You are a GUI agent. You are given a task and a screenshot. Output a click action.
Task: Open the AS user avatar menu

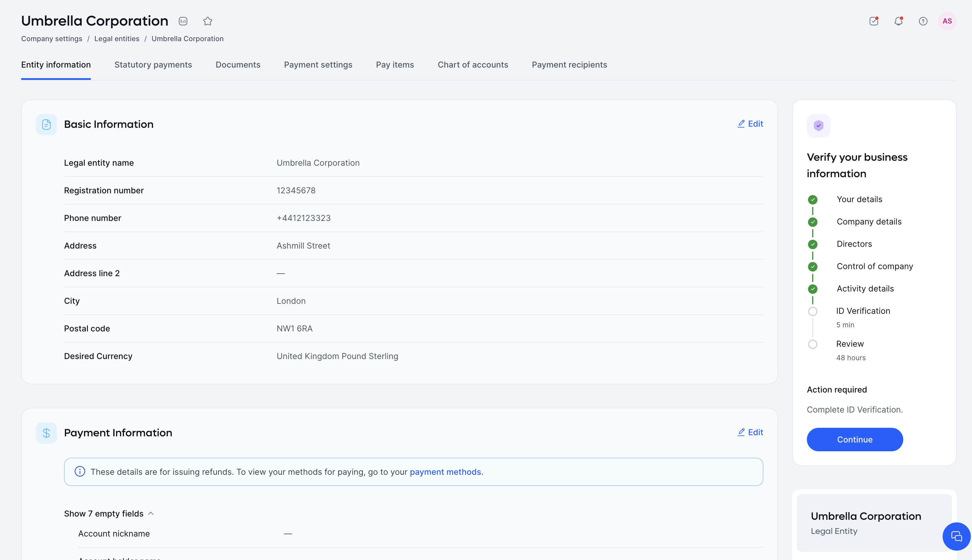pos(947,21)
